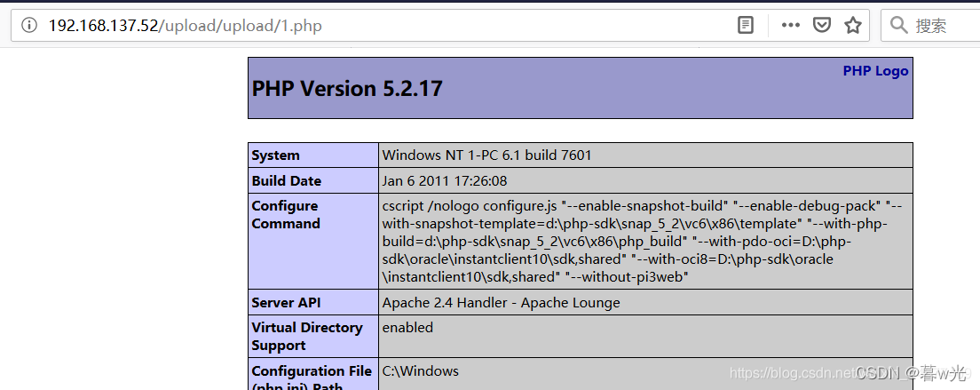This screenshot has width=980, height=390.
Task: Select the Jan 6 2011 17:26:08 value
Action: tap(445, 180)
